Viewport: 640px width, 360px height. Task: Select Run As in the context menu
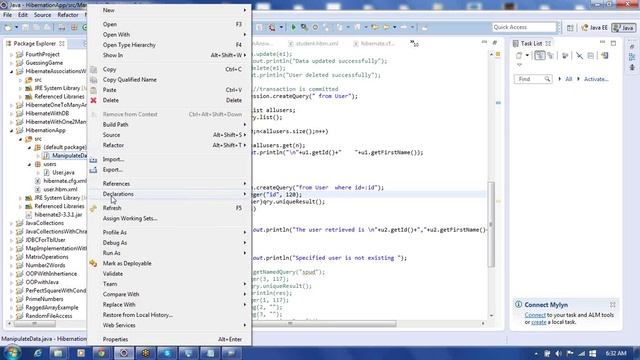(x=170, y=253)
